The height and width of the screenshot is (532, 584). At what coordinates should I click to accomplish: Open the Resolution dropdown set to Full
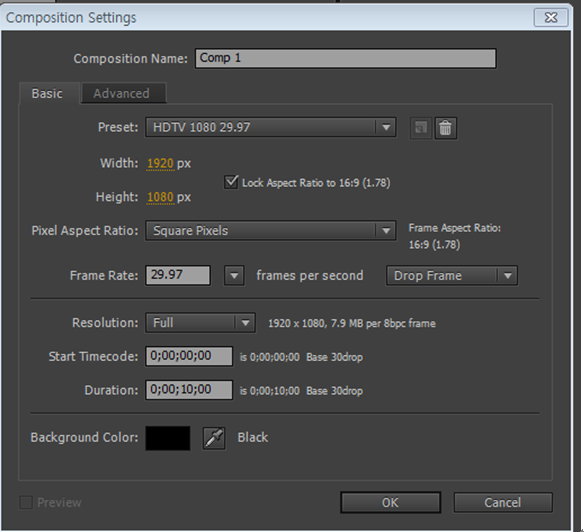point(200,323)
